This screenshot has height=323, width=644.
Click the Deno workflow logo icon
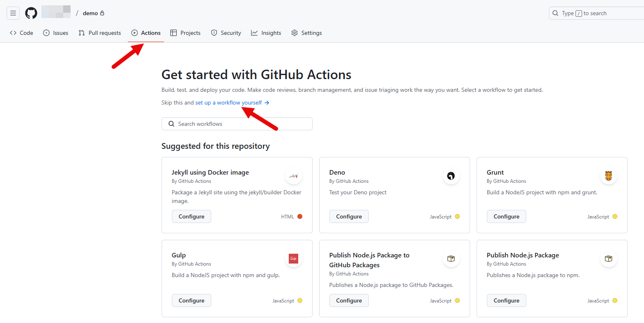pos(451,176)
